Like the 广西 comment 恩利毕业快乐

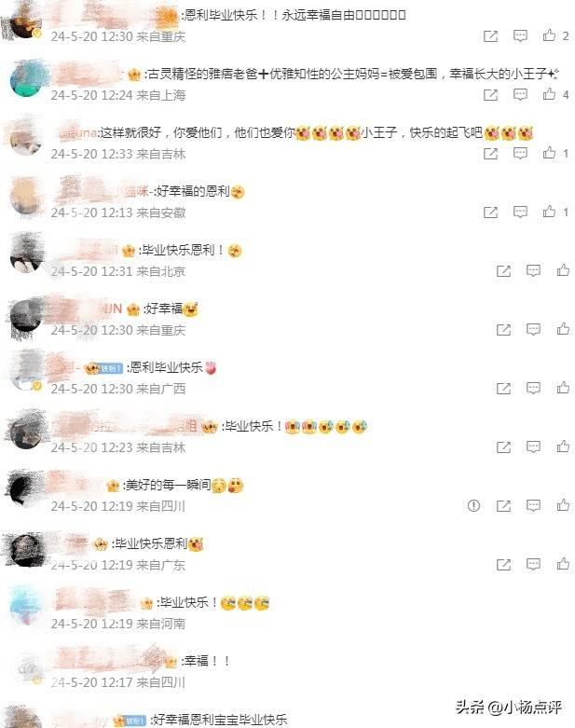pos(563,388)
